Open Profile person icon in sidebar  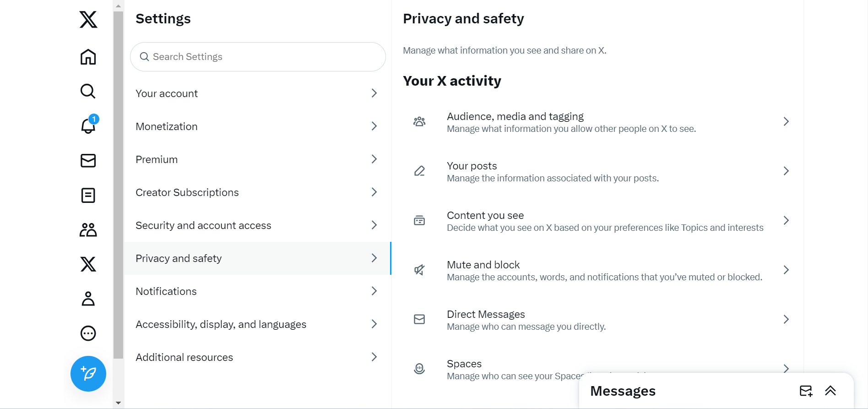(x=88, y=299)
